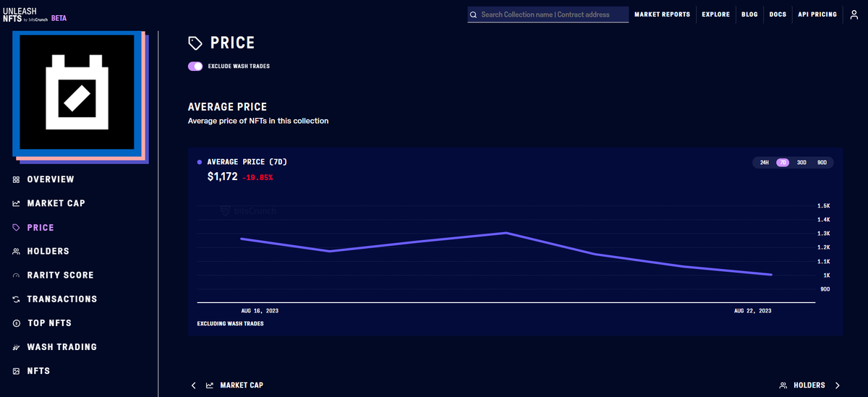
Task: Open API Pricing in top navigation
Action: pos(817,14)
